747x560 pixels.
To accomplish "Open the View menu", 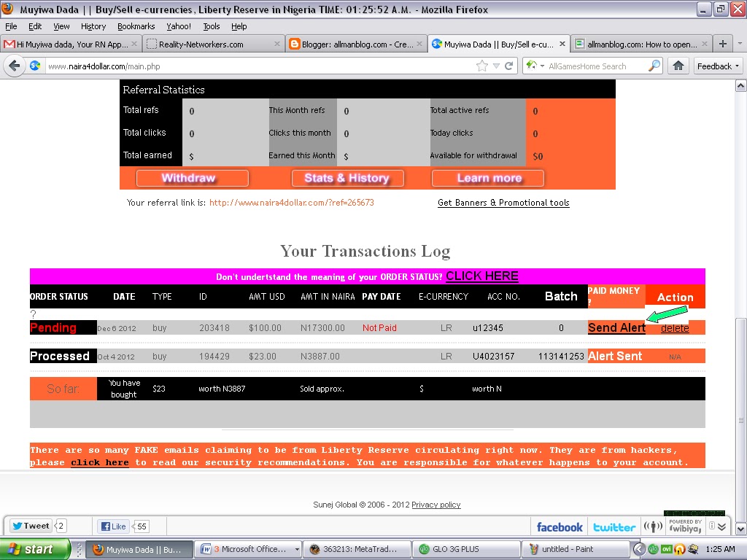I will click(x=61, y=26).
